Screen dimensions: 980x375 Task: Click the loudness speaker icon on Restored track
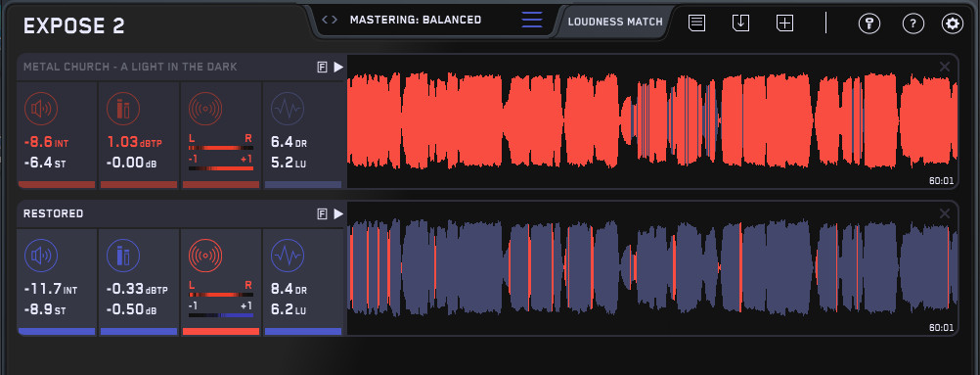pos(41,256)
